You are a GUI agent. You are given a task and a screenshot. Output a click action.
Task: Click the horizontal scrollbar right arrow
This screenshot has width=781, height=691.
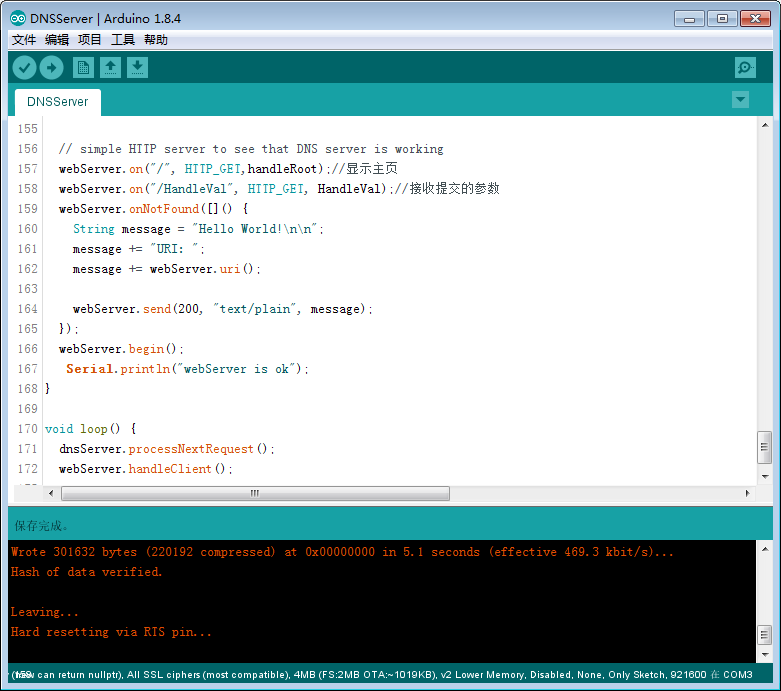coord(748,493)
